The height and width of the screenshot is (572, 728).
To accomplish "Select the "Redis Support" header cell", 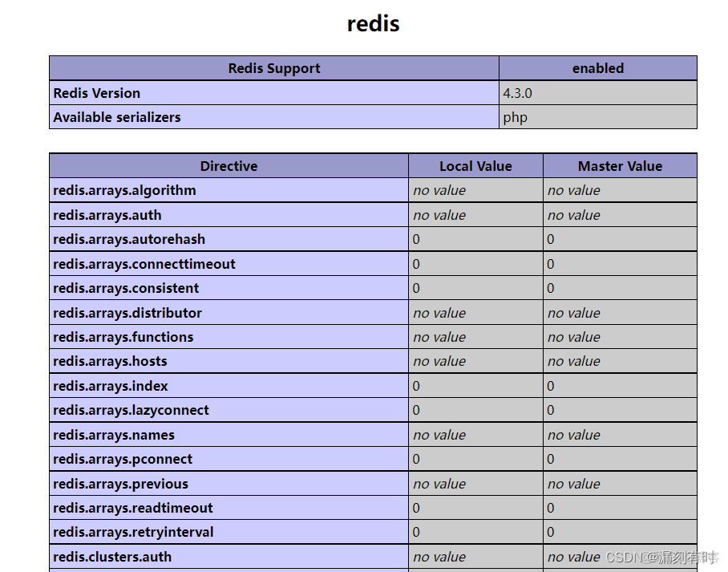I will pos(273,68).
